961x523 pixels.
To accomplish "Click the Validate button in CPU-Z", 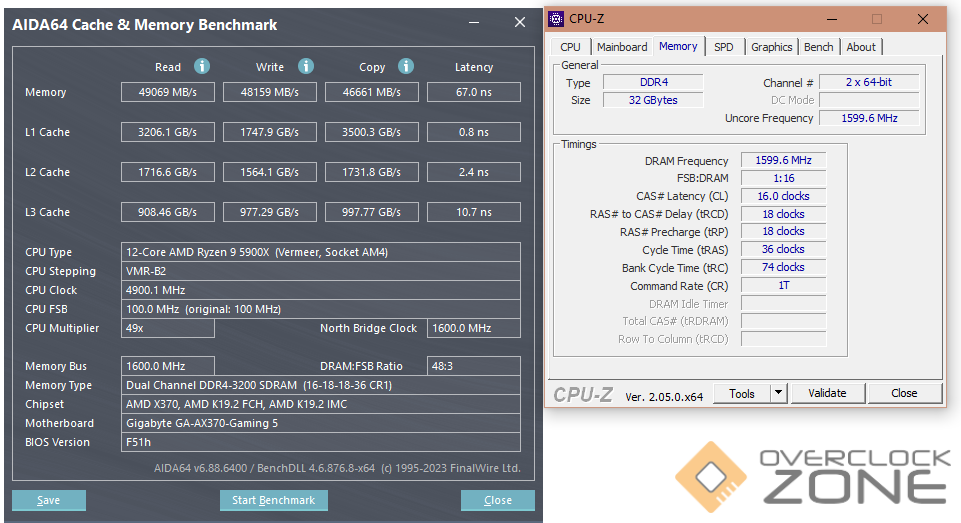I will coord(827,393).
